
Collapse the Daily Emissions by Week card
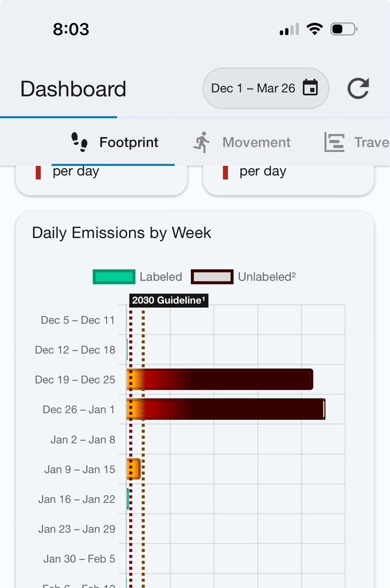click(121, 233)
